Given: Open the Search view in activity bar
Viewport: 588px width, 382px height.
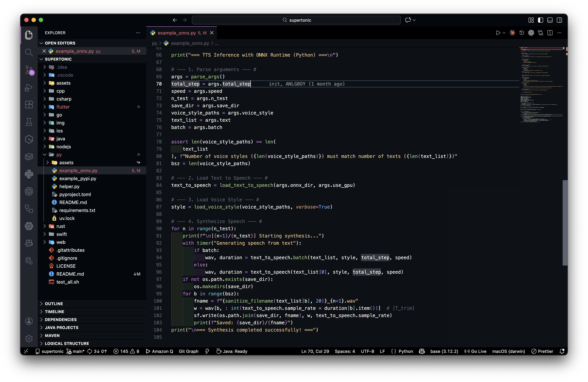Looking at the screenshot, I should 29,52.
